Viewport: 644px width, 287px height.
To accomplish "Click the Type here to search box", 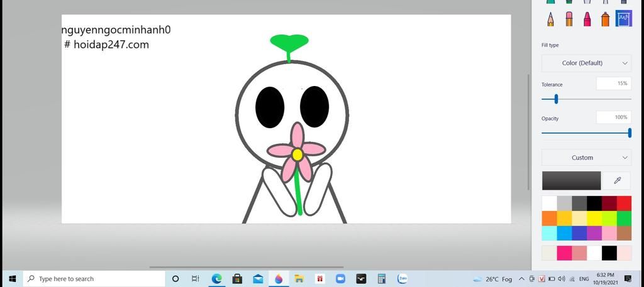I will [94, 279].
